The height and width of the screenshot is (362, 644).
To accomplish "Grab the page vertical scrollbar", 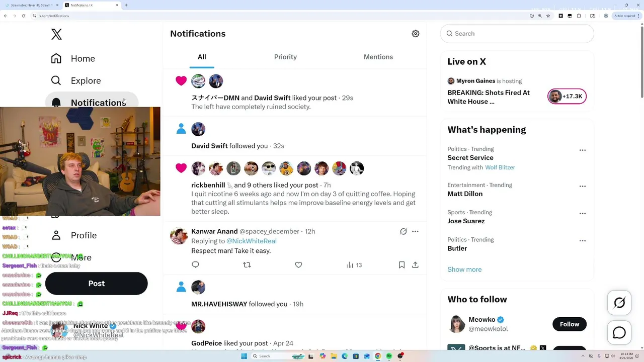I will click(x=641, y=61).
